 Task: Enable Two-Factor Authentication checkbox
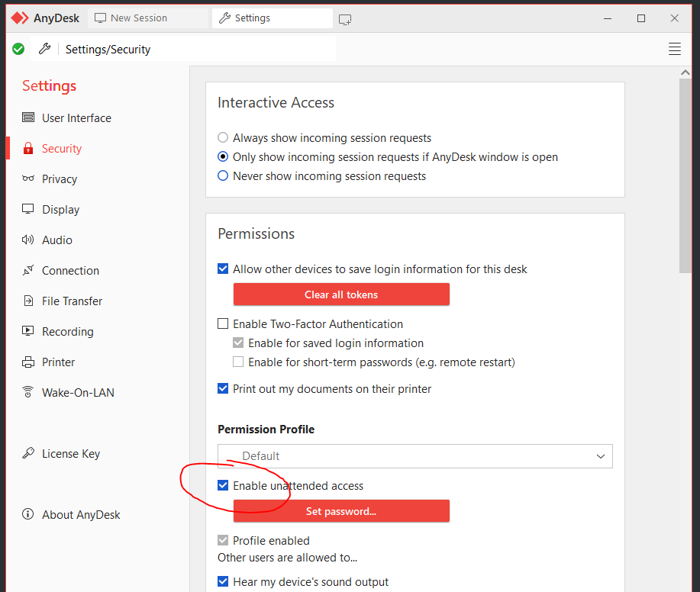pos(223,324)
